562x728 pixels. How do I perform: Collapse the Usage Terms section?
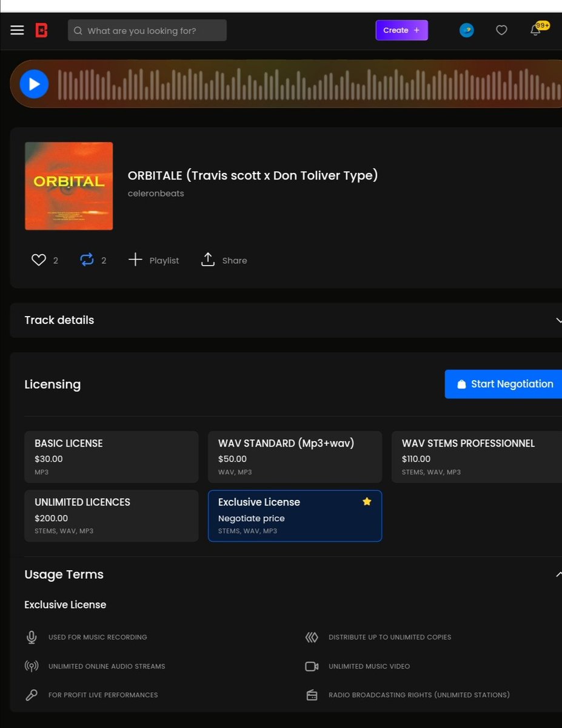click(x=558, y=574)
